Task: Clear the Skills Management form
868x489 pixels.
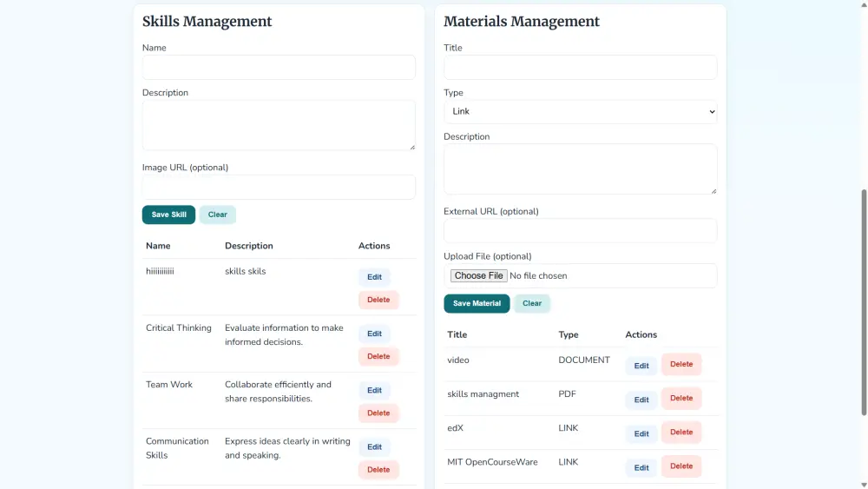Action: (x=217, y=215)
